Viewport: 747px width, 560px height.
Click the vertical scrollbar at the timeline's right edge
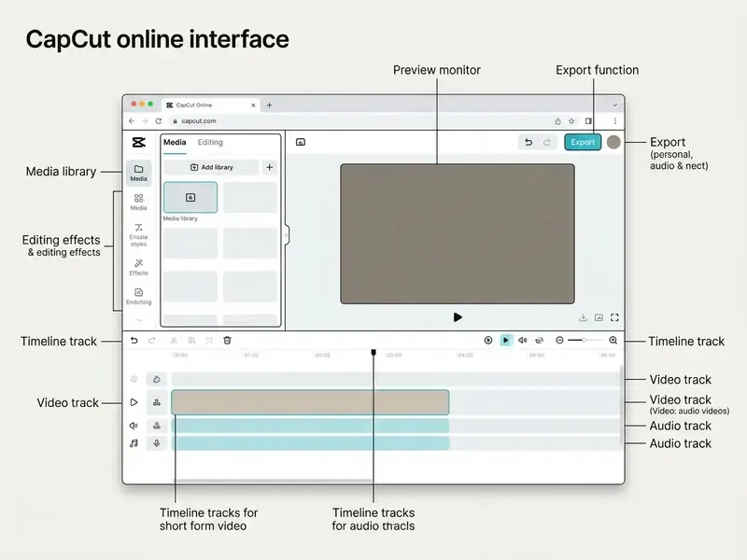click(x=621, y=405)
